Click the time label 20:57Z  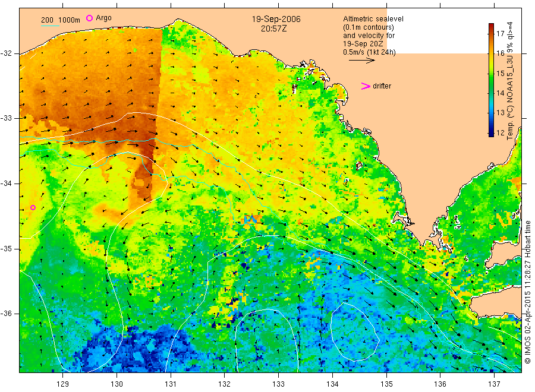coord(273,29)
